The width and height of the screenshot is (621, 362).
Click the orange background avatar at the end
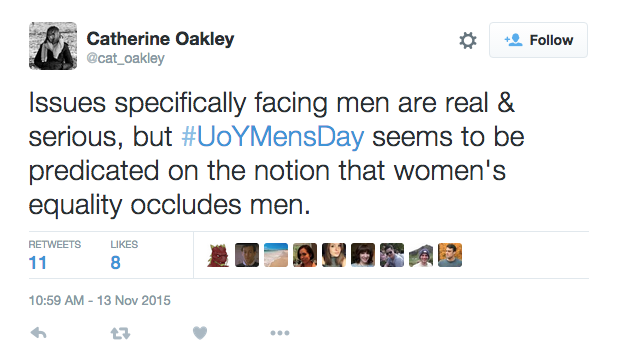point(450,255)
